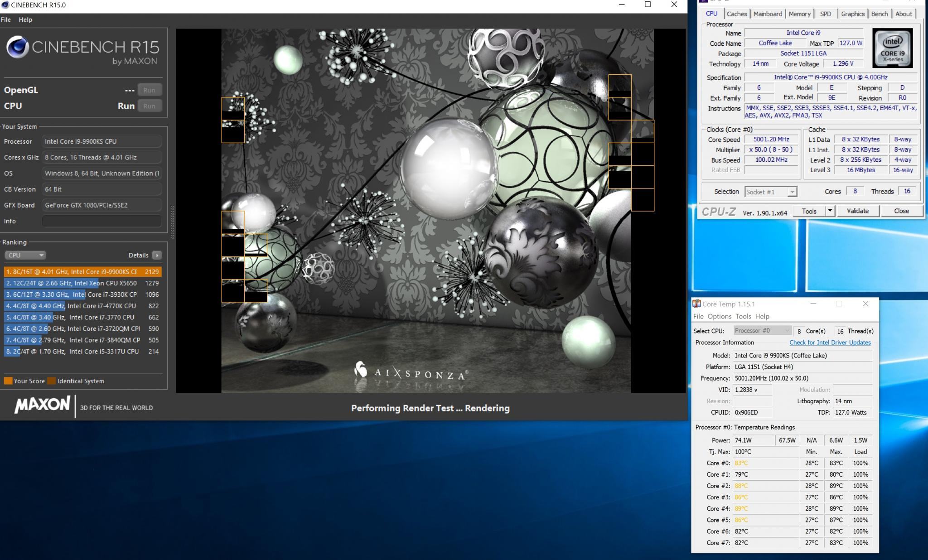Select the Core i7-3770 ranking row
The image size is (928, 560).
point(83,317)
